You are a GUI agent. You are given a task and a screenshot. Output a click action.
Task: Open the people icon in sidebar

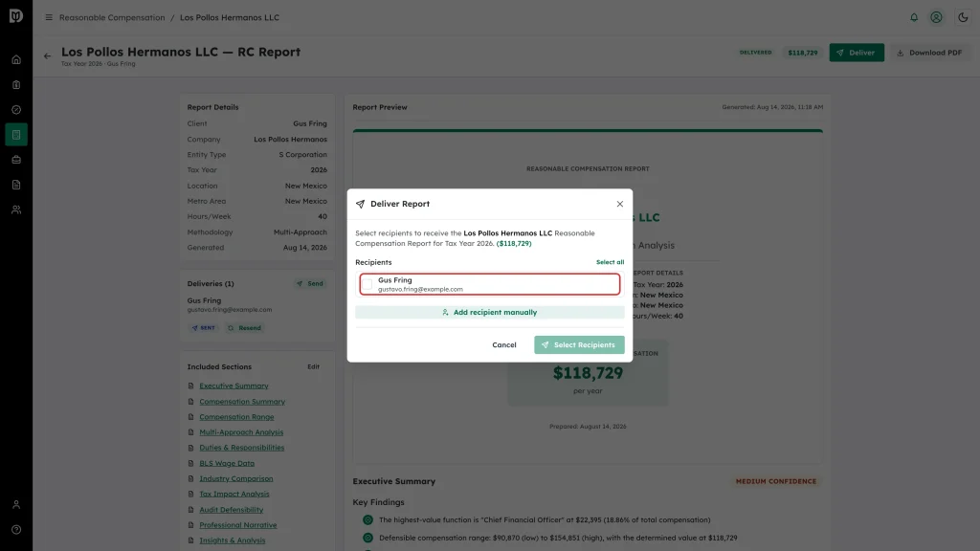point(16,209)
